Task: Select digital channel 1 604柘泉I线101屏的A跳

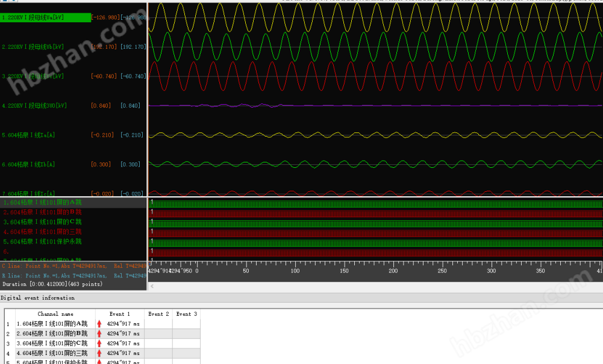Action: (x=42, y=203)
